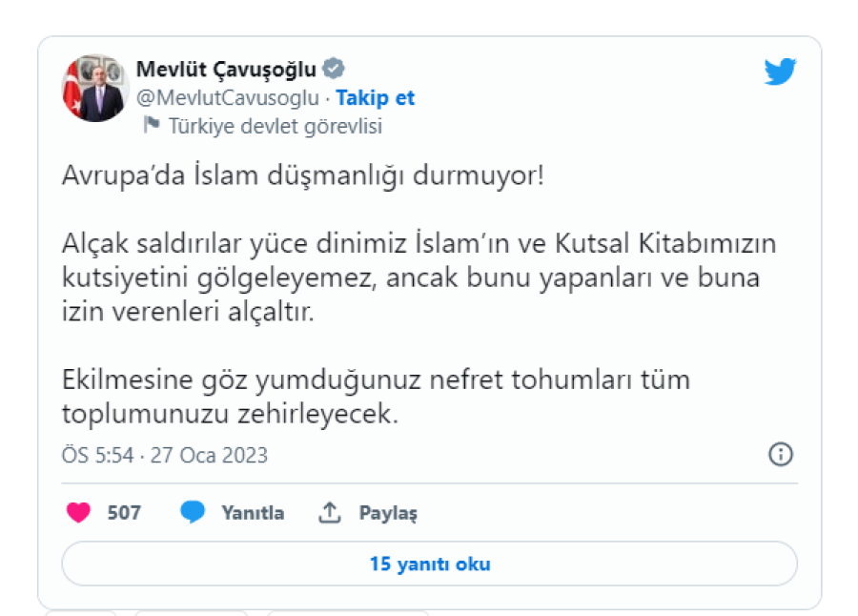
Task: Open Mevlüt Çavuşoğlu's profile picture
Action: coord(95,88)
